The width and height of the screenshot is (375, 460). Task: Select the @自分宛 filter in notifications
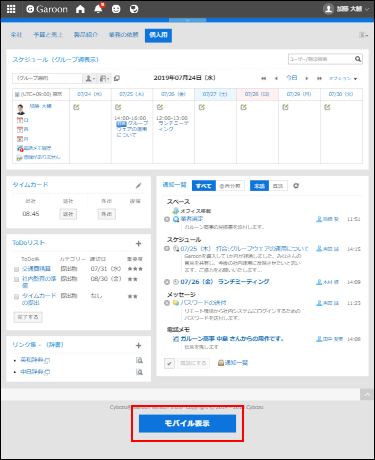click(x=230, y=186)
